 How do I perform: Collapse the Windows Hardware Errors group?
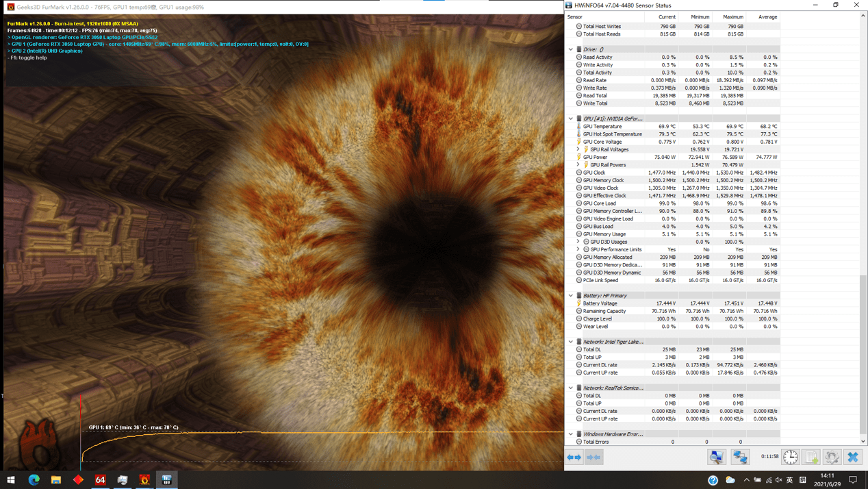571,434
